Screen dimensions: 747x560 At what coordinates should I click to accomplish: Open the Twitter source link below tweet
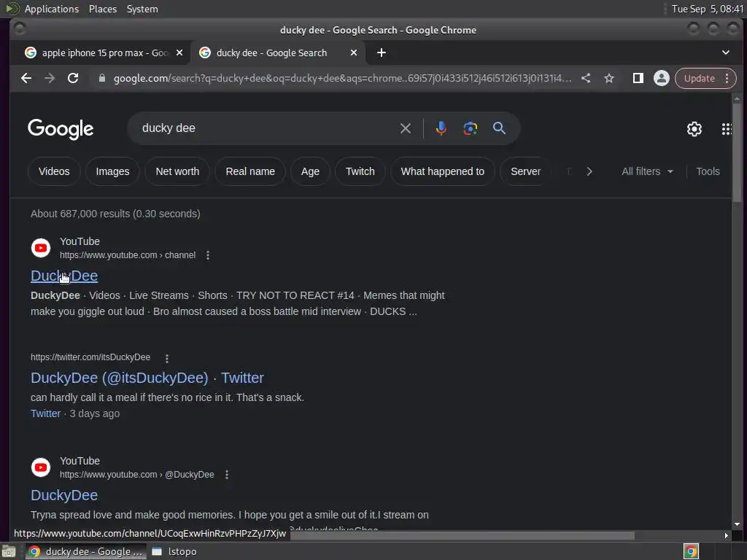[46, 413]
